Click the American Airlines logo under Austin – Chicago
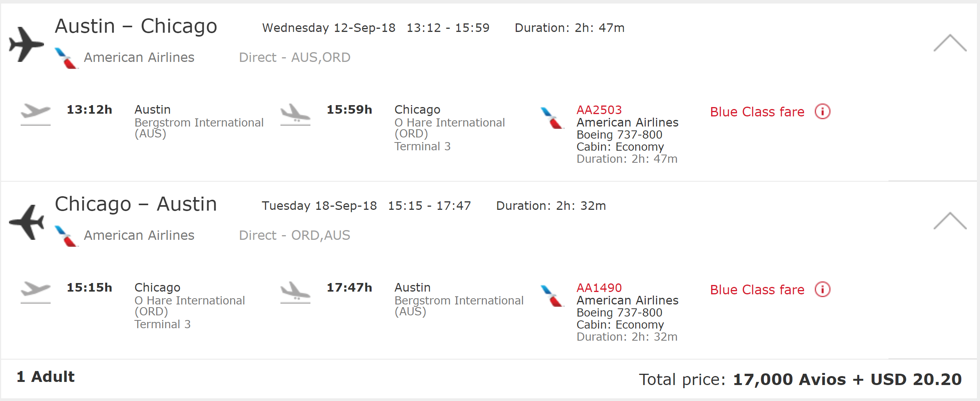 tap(67, 58)
